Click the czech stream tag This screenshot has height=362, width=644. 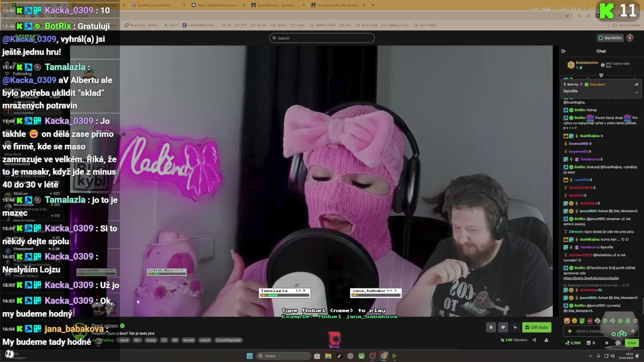click(x=205, y=340)
